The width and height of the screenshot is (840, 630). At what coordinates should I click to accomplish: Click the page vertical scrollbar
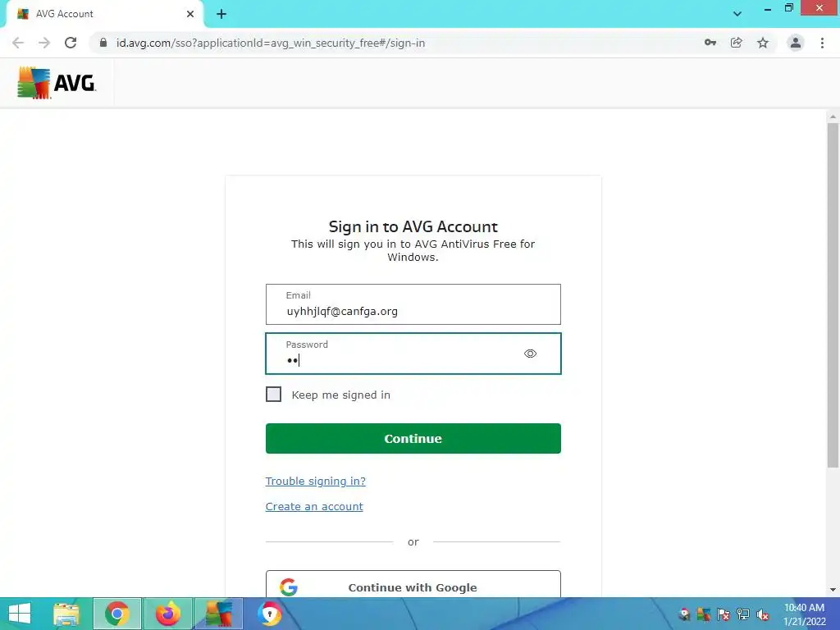[833, 294]
